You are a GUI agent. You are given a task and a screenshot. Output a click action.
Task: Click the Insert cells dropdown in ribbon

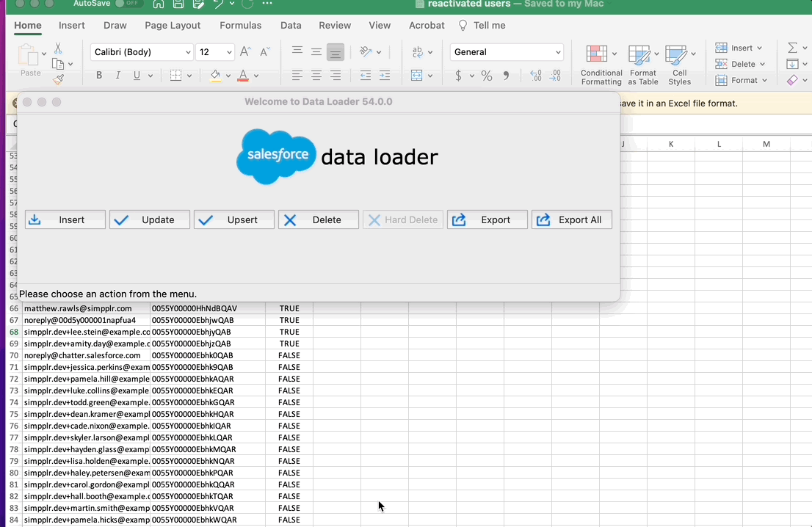739,48
